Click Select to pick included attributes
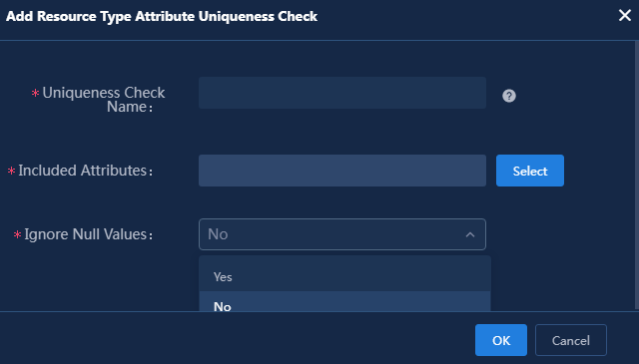Viewport: 639px width, 364px height. [530, 171]
